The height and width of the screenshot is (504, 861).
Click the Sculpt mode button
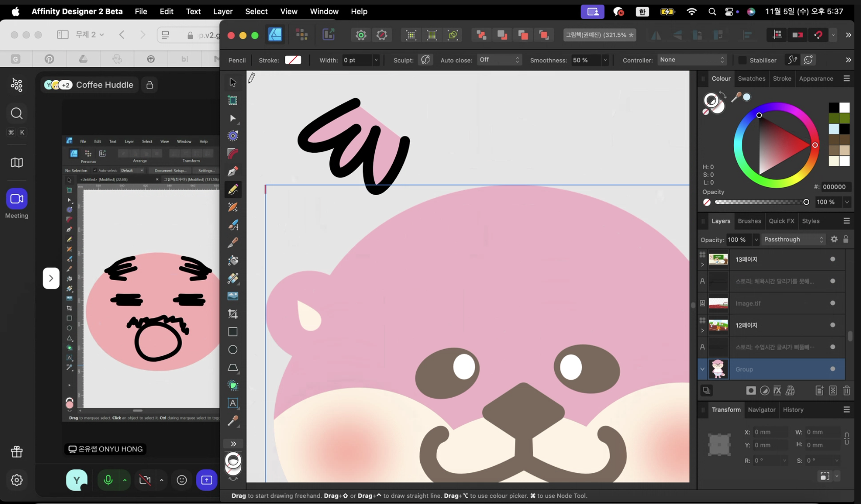pos(425,60)
